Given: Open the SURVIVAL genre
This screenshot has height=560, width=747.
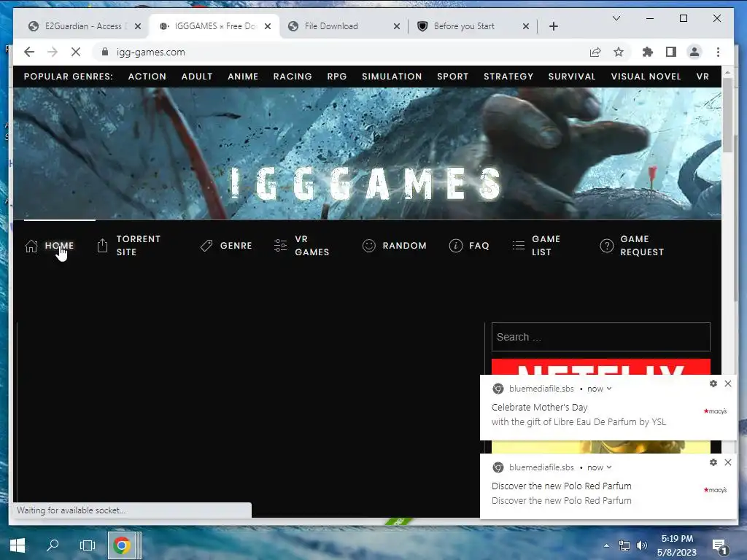Looking at the screenshot, I should point(572,76).
